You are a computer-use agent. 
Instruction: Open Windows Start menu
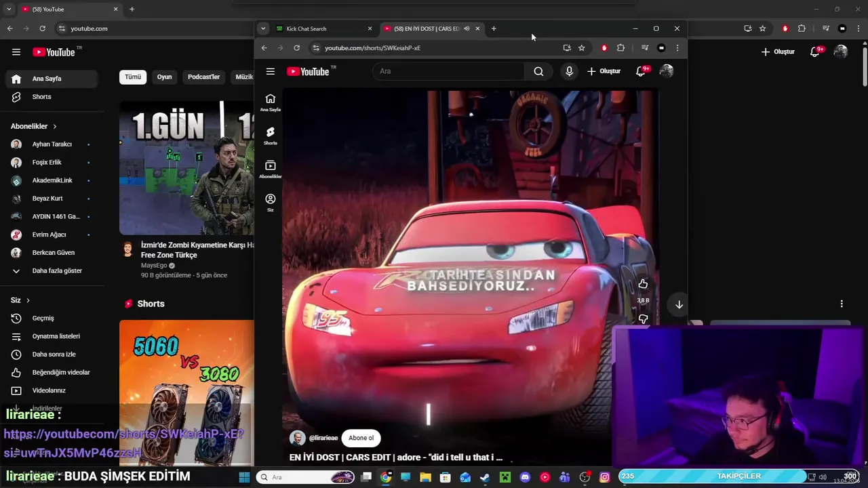(244, 477)
